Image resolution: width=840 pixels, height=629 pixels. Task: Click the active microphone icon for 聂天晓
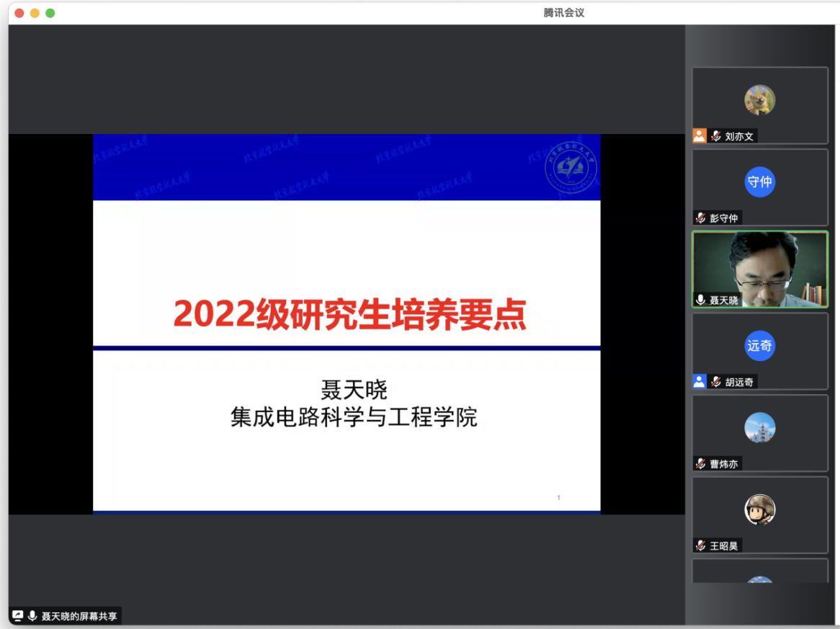[x=700, y=300]
